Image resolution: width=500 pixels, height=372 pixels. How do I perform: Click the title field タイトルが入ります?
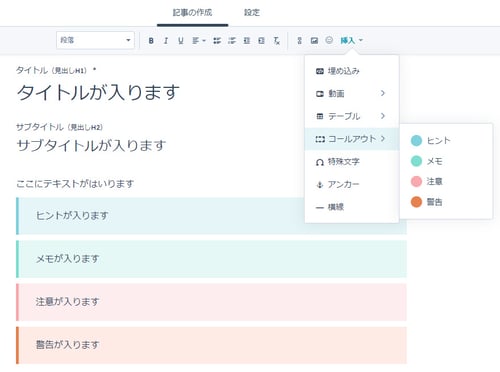[98, 92]
